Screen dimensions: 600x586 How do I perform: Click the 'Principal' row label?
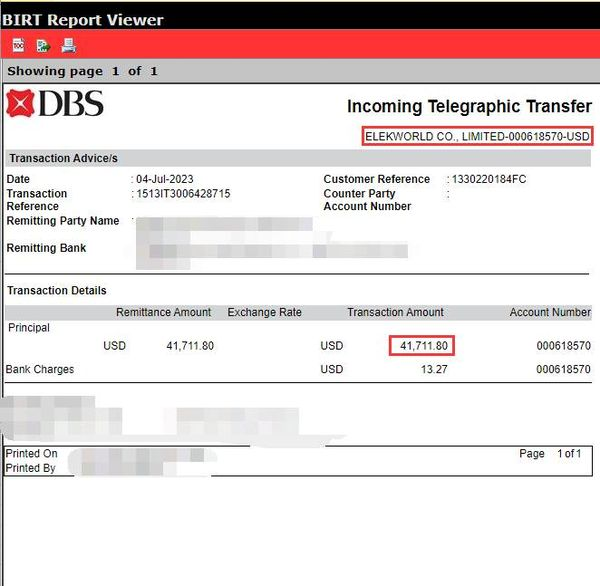[29, 328]
